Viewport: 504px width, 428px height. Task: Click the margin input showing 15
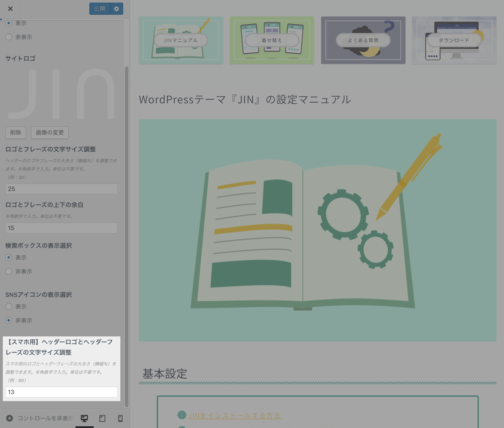point(61,228)
